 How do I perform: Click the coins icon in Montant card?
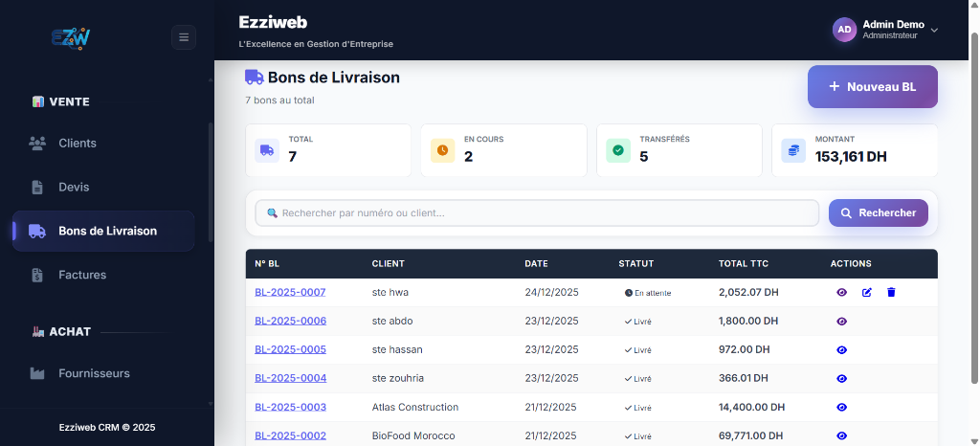pyautogui.click(x=793, y=150)
